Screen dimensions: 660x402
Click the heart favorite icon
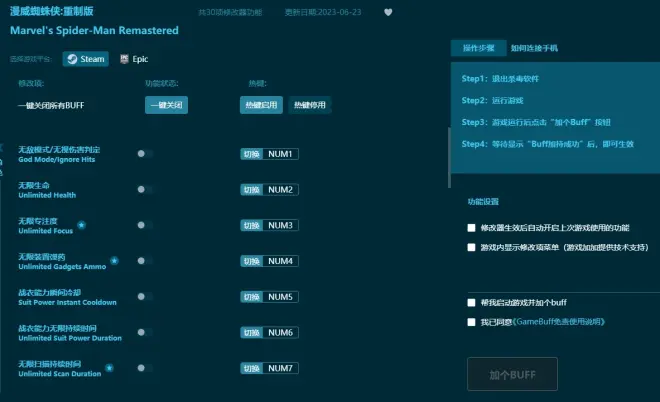point(388,13)
